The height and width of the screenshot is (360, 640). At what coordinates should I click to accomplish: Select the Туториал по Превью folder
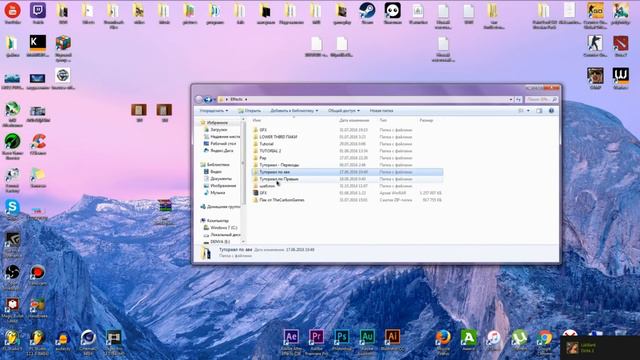click(x=347, y=179)
